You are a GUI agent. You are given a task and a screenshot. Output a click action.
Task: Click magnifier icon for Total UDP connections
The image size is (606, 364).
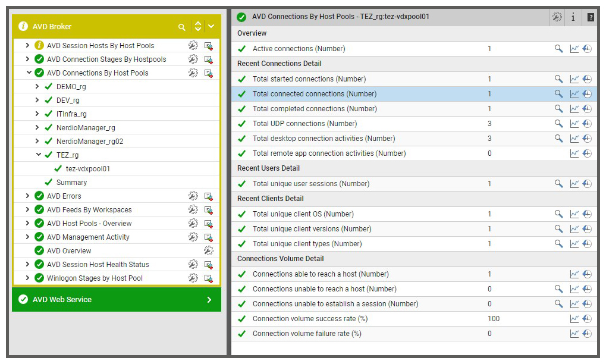coord(558,124)
